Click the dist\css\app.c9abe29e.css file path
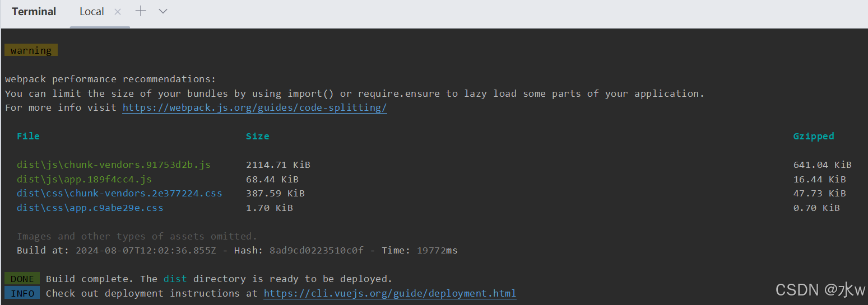The width and height of the screenshot is (868, 305). [x=90, y=208]
